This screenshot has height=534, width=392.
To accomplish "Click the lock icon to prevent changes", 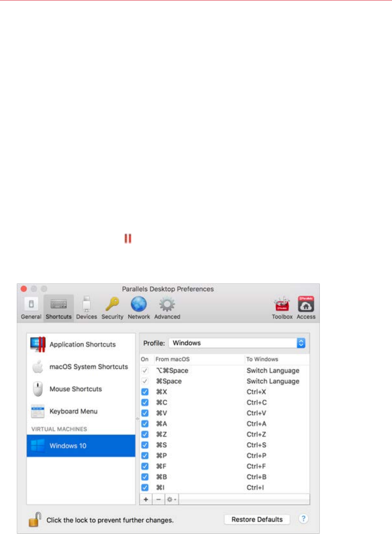I will coord(34,519).
